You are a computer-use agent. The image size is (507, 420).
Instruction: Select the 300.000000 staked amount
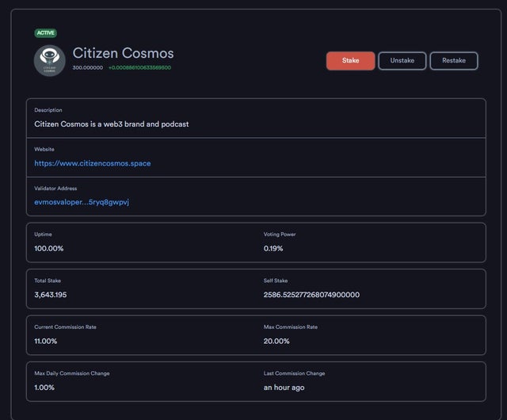(x=88, y=67)
